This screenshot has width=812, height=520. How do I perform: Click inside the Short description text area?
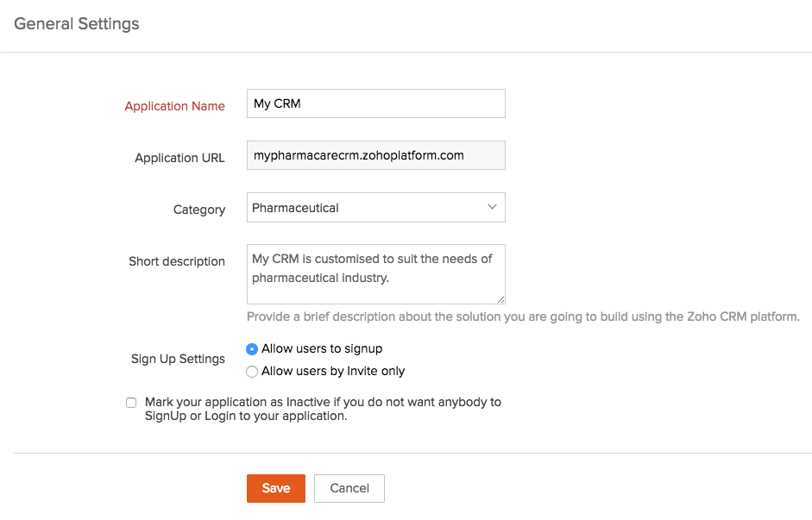pyautogui.click(x=375, y=273)
